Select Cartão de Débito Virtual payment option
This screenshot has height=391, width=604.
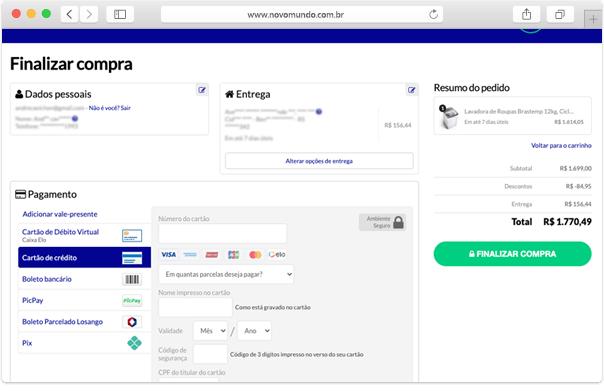tap(84, 235)
